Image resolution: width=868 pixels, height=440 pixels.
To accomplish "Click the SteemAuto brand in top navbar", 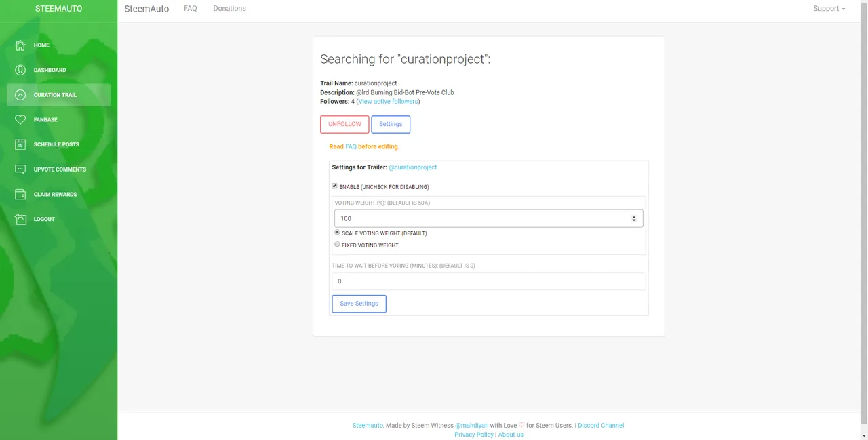I will [146, 9].
